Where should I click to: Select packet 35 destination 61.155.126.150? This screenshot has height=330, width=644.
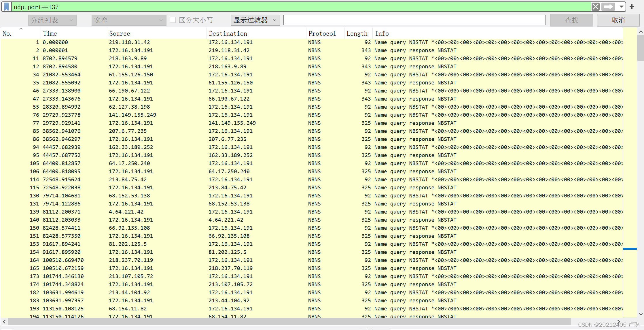coord(311,83)
